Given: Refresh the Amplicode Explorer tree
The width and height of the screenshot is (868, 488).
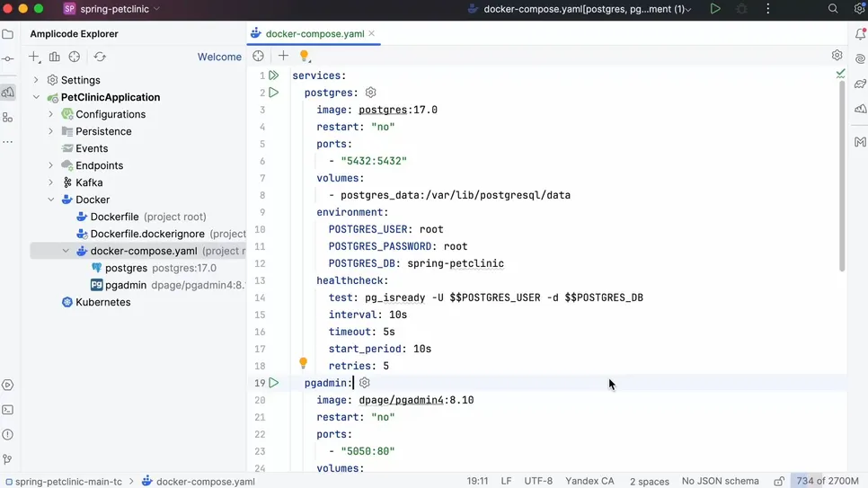Looking at the screenshot, I should click(100, 57).
